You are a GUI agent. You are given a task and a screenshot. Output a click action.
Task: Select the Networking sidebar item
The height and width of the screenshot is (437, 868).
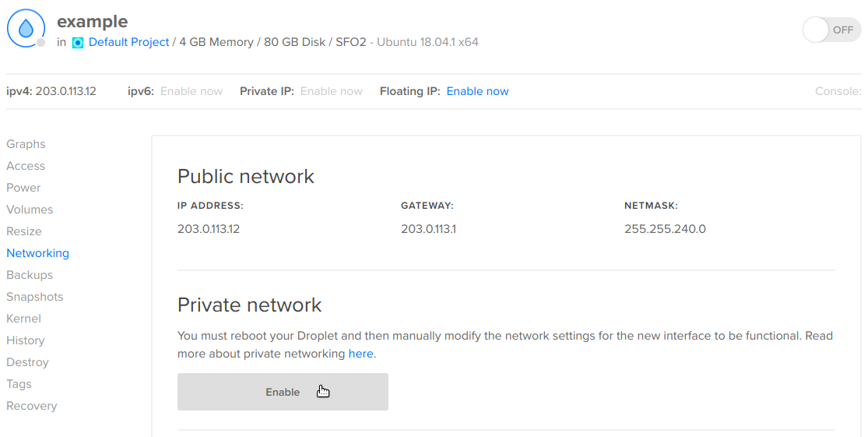(x=37, y=253)
